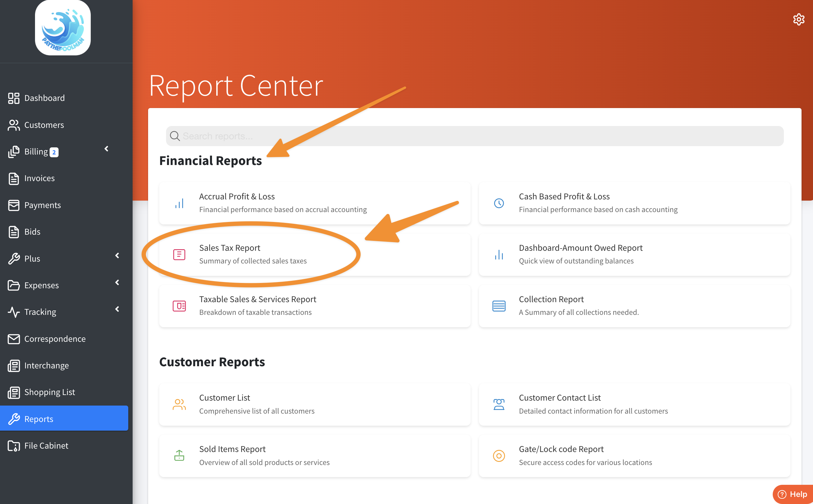The width and height of the screenshot is (813, 504).
Task: Click the Gate/Lock code target icon
Action: tap(499, 456)
